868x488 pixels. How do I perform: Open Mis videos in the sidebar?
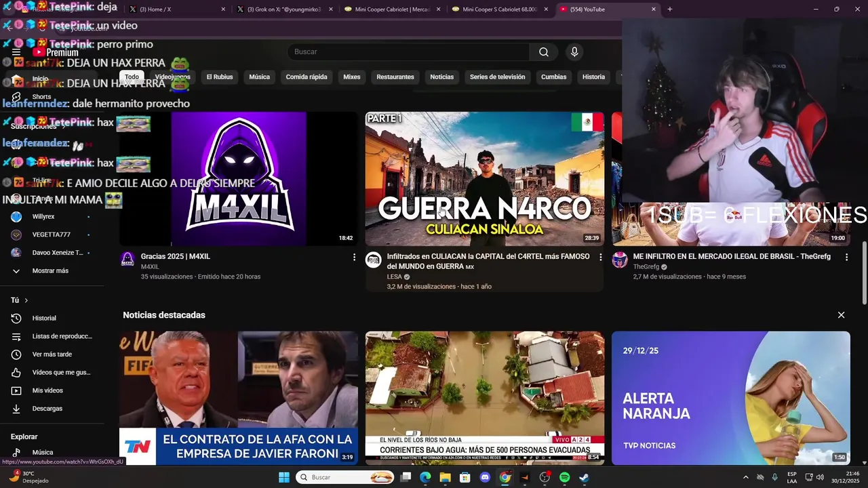point(47,390)
